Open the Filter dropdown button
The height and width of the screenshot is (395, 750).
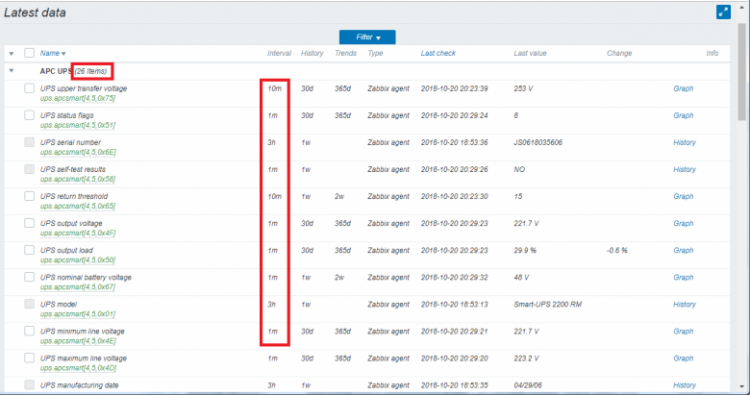tap(367, 37)
